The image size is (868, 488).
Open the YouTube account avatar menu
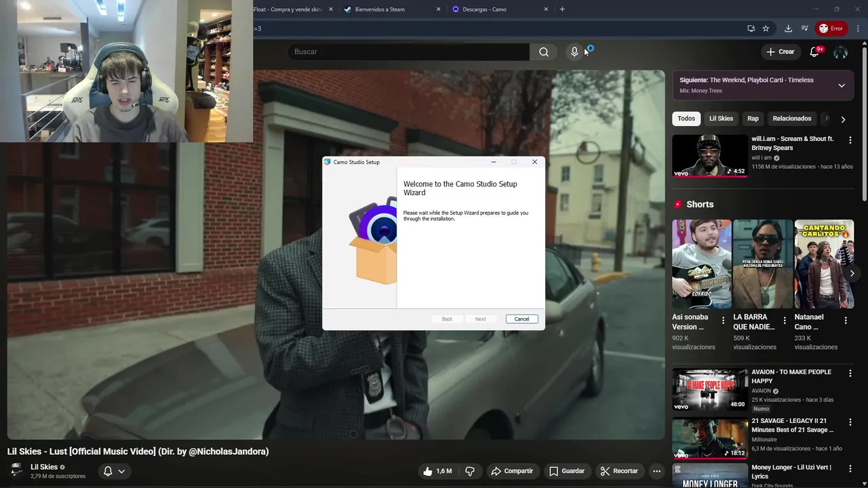(840, 52)
